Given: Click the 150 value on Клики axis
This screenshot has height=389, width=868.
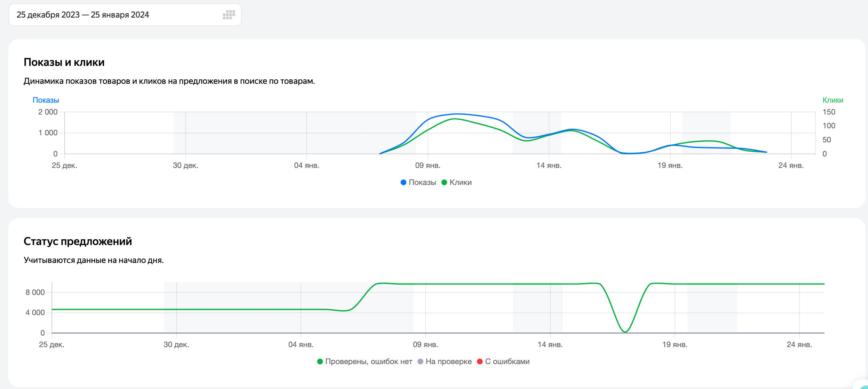Looking at the screenshot, I should tap(829, 112).
